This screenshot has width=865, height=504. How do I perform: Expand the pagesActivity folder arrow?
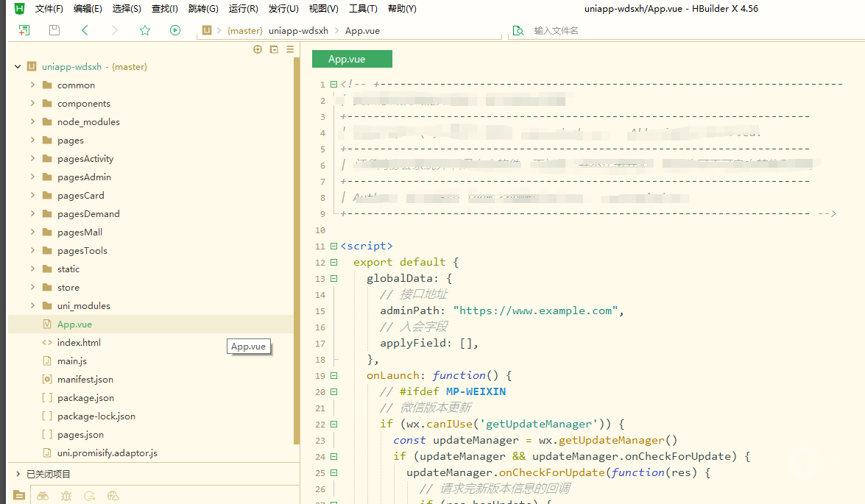(x=32, y=158)
